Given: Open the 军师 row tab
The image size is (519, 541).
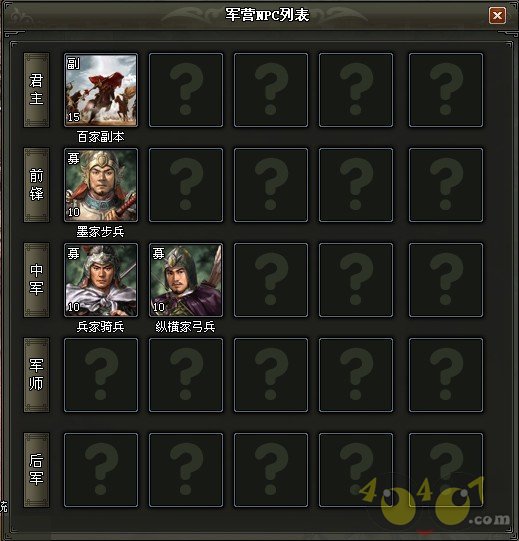Looking at the screenshot, I should point(36,375).
